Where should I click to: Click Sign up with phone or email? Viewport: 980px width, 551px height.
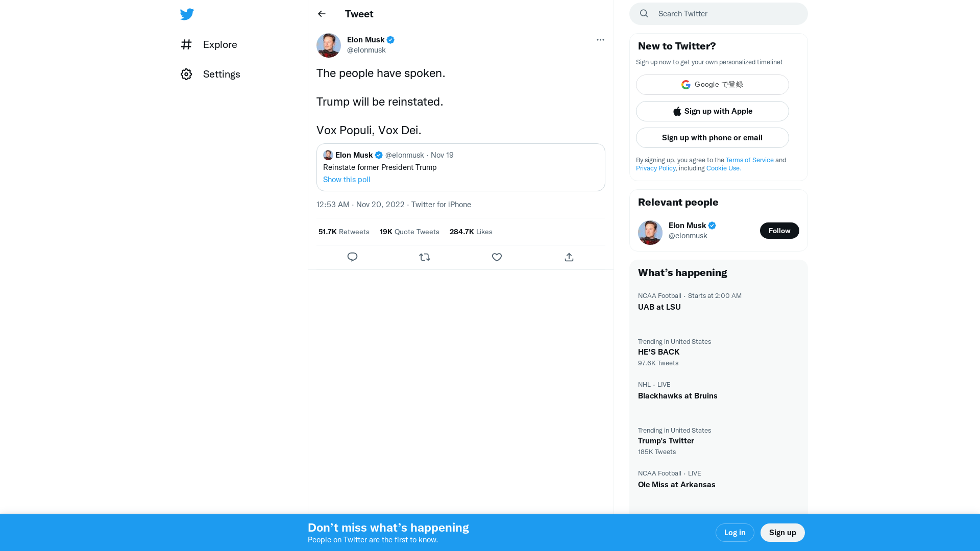712,138
